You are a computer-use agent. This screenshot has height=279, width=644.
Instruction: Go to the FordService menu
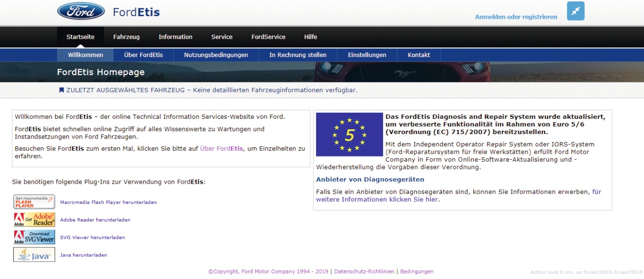[268, 37]
